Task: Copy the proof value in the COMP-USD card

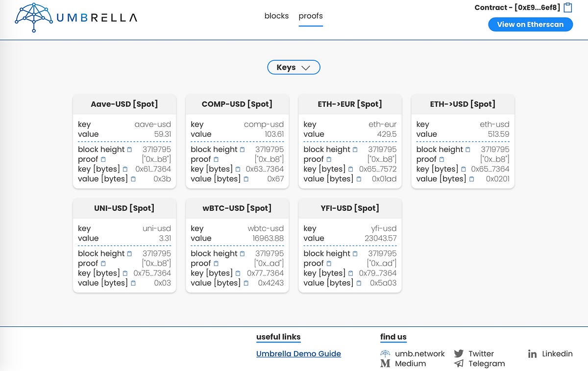Action: [215, 159]
